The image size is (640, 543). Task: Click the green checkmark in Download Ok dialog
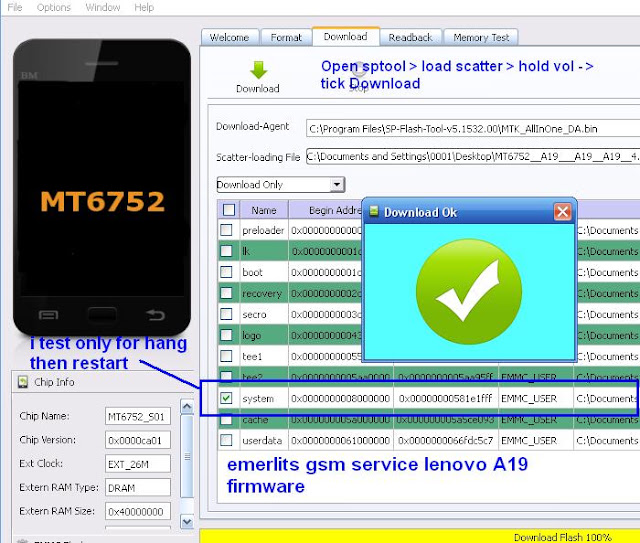469,292
